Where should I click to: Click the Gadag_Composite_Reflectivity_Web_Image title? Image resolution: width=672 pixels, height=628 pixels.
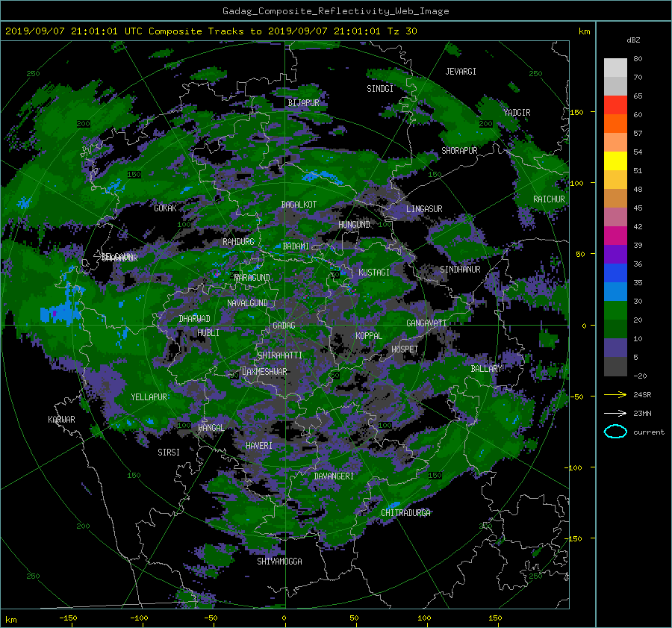coord(336,11)
